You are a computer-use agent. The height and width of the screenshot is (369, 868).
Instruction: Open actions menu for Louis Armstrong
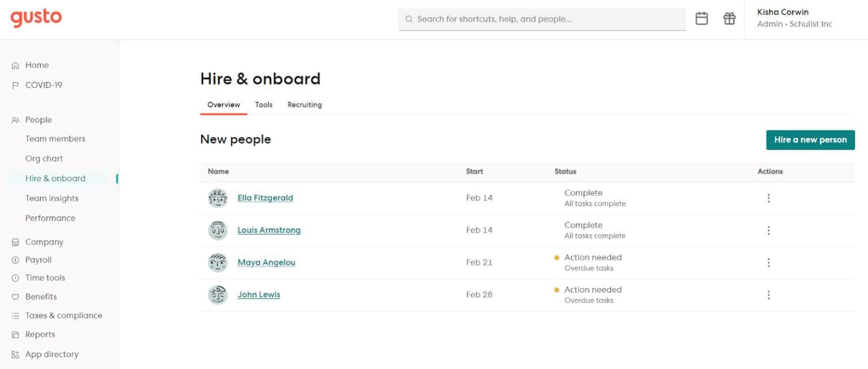tap(769, 231)
